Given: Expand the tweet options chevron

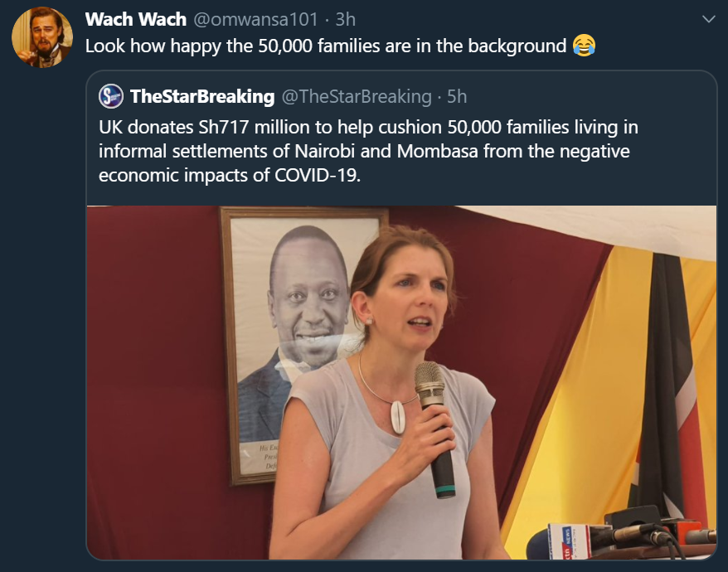Looking at the screenshot, I should pyautogui.click(x=708, y=19).
